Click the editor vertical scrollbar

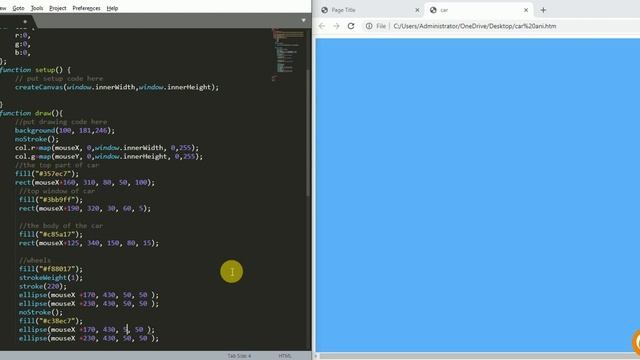tap(308, 133)
